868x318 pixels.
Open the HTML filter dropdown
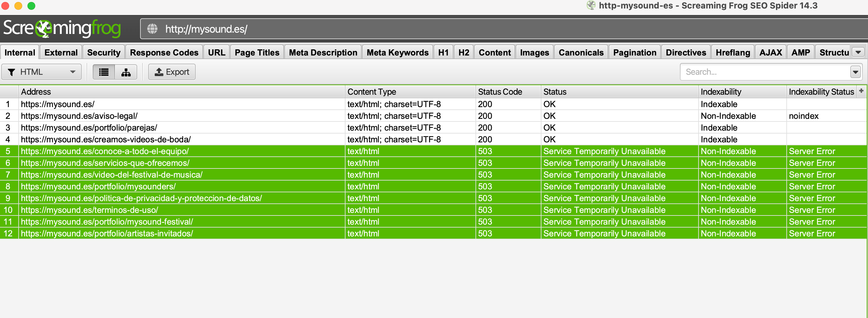[x=41, y=72]
